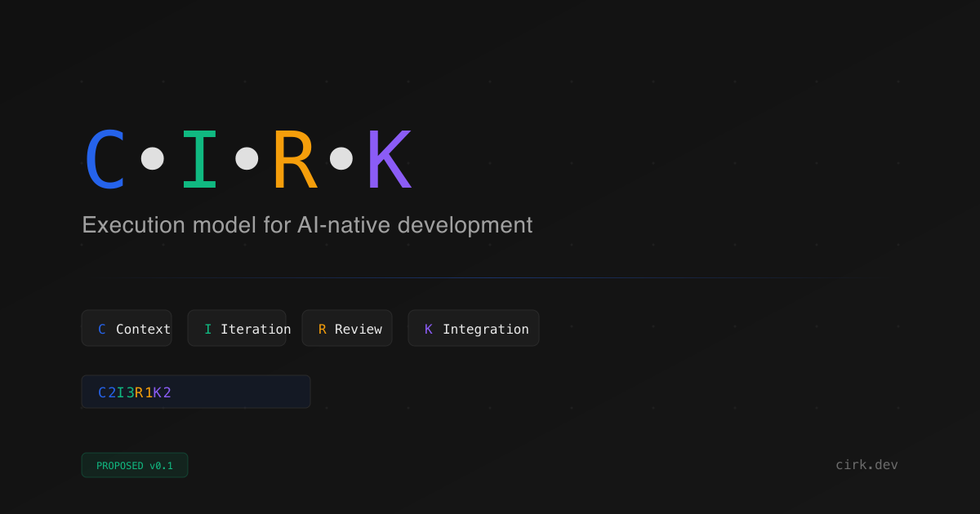This screenshot has height=514, width=980.
Task: Click the large purple K letter
Action: click(x=389, y=160)
